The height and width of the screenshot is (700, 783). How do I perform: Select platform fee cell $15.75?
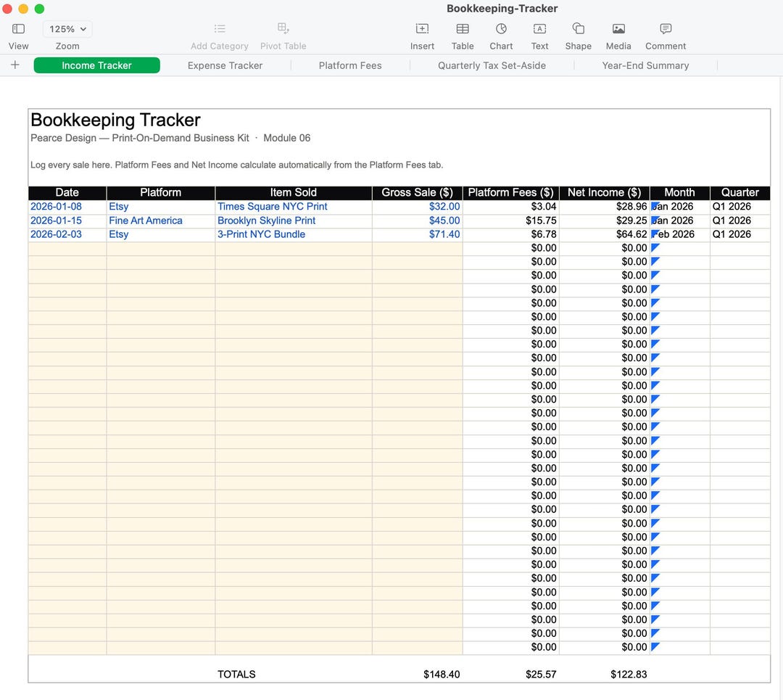point(511,221)
